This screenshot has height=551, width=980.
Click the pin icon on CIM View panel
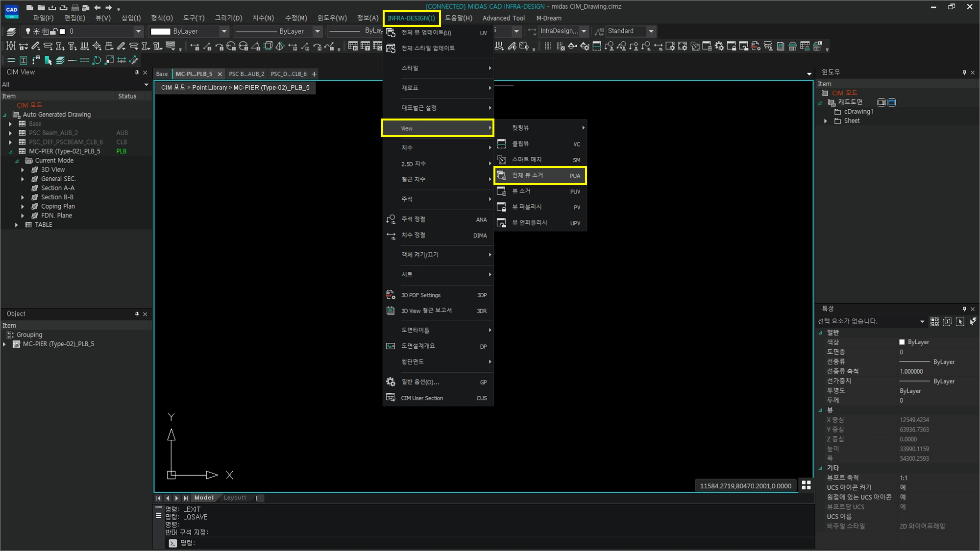[137, 72]
